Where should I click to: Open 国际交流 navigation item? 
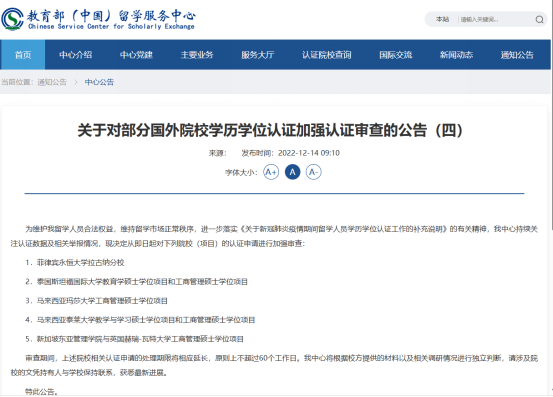coord(396,55)
